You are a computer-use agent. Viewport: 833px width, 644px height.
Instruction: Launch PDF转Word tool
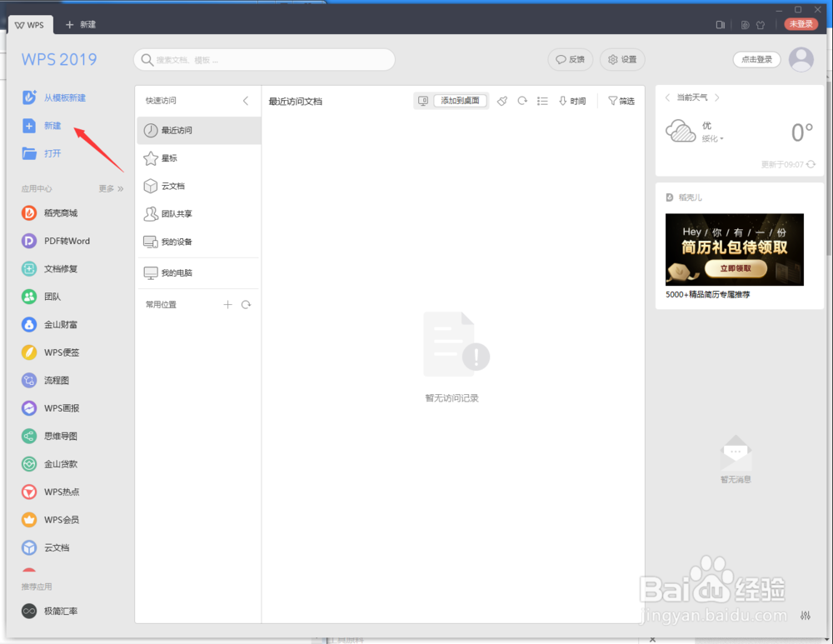(55, 241)
